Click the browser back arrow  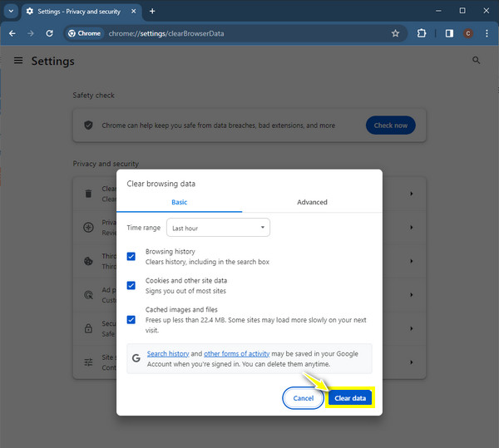point(12,33)
